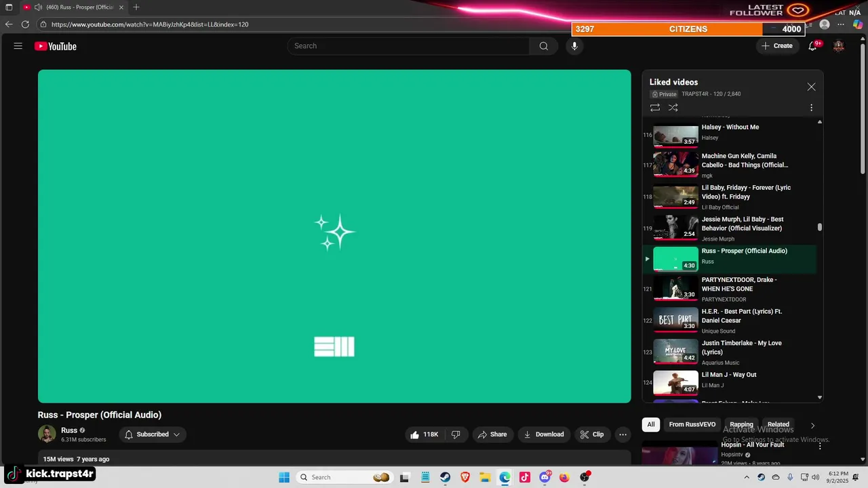The height and width of the screenshot is (488, 868).
Task: Click the video player area
Action: pos(334,237)
